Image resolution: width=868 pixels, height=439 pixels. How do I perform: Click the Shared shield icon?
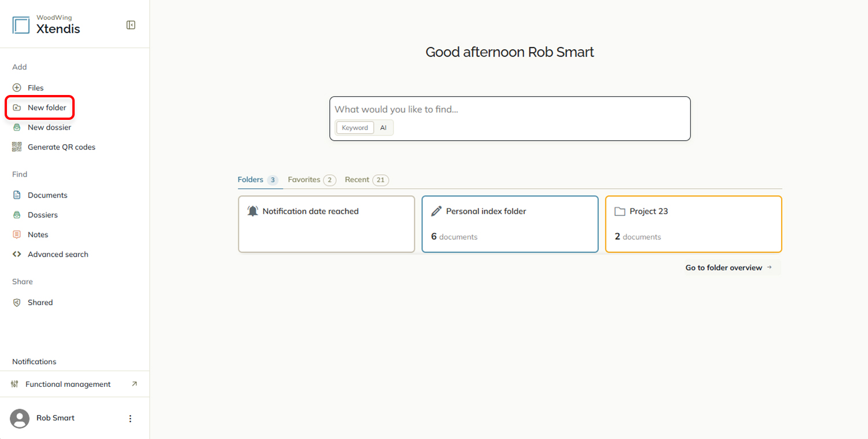pyautogui.click(x=17, y=302)
